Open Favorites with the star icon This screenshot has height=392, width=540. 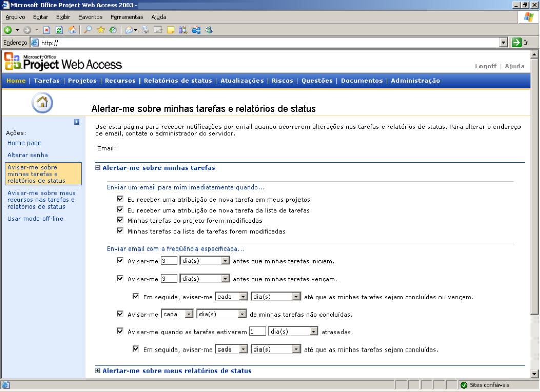coord(101,30)
